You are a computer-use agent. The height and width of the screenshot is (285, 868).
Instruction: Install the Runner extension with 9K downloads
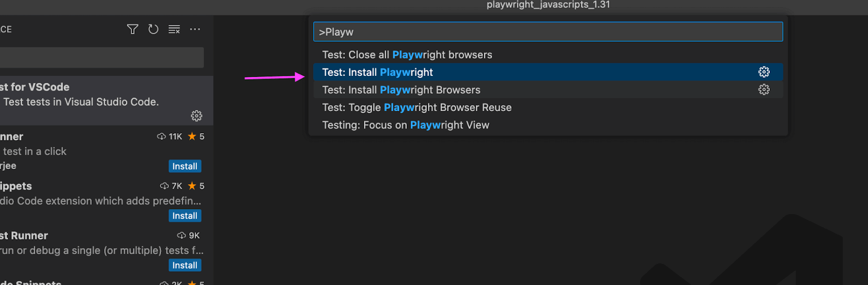tap(185, 265)
